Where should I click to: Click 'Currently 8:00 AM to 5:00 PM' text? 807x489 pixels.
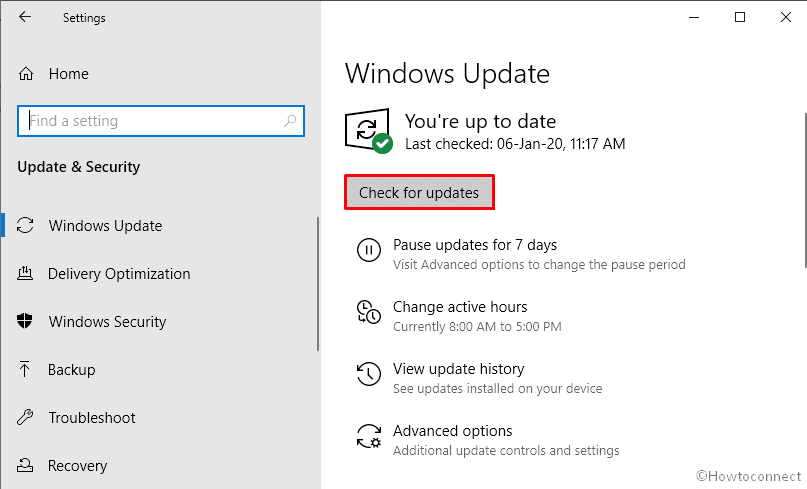point(477,327)
